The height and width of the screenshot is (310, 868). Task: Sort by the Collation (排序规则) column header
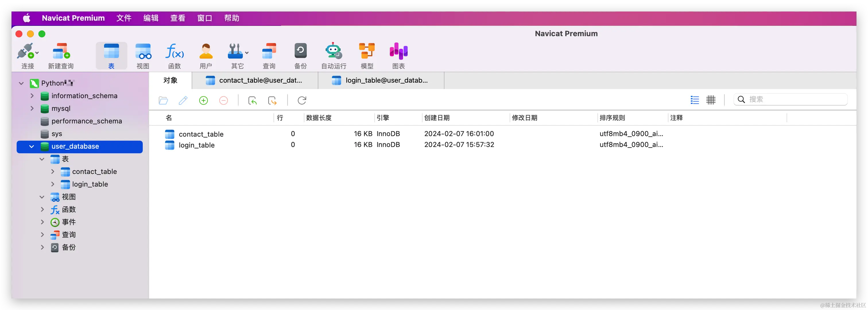click(612, 118)
